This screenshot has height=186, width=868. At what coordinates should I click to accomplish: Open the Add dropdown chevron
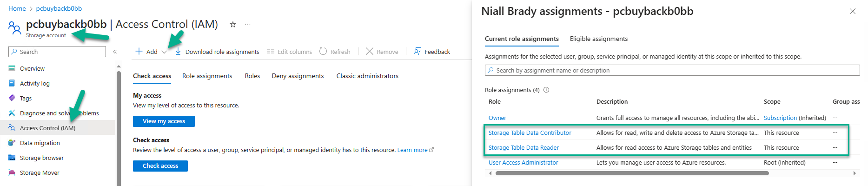point(164,52)
